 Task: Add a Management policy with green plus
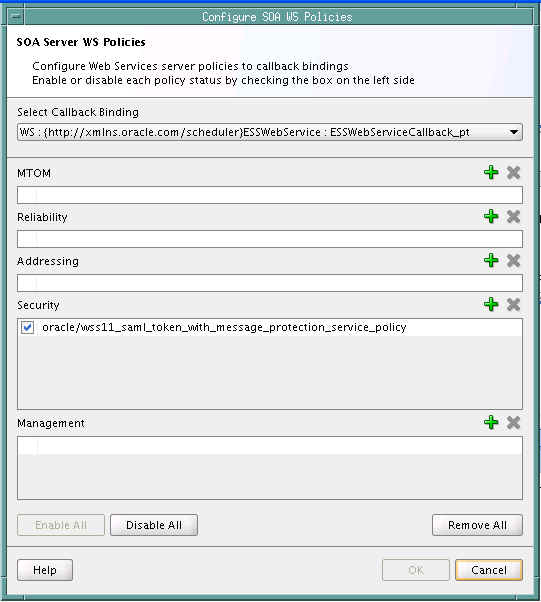point(491,423)
